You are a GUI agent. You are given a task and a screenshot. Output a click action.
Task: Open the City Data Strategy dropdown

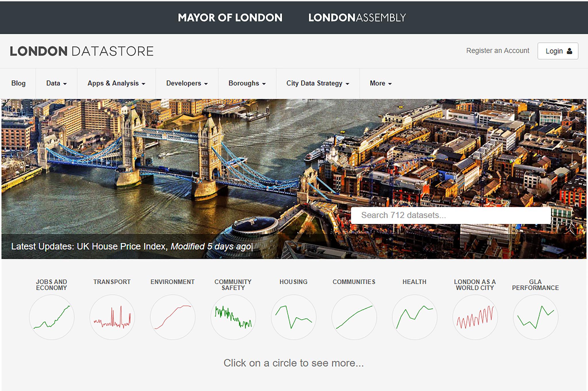tap(318, 83)
